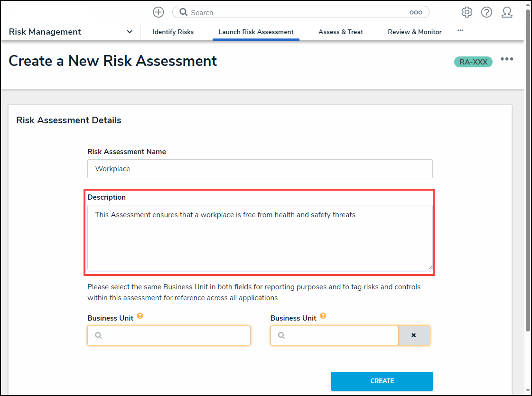Viewport: 532px width, 396px height.
Task: Focus the Risk Assessment Name field
Action: click(260, 169)
